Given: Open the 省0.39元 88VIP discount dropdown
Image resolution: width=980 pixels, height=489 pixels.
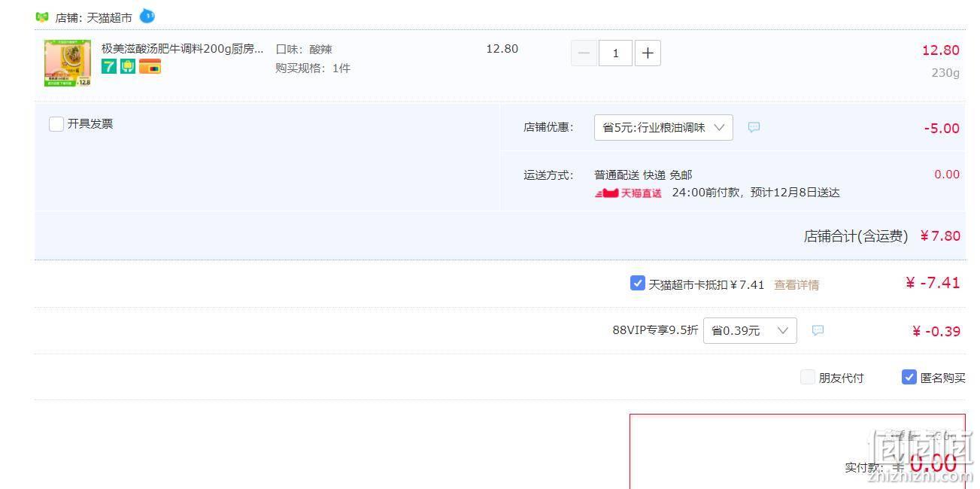Looking at the screenshot, I should (750, 330).
